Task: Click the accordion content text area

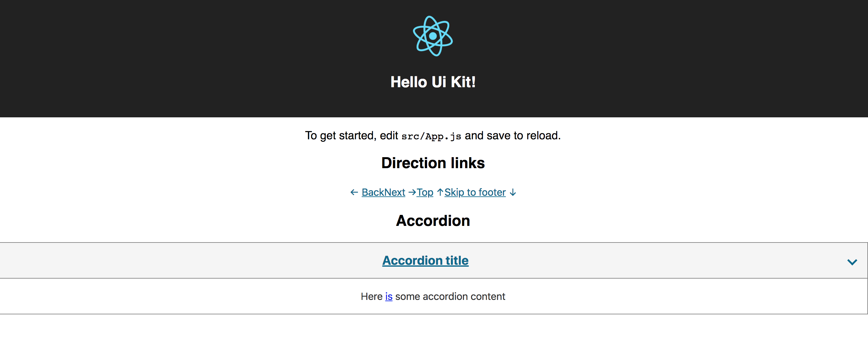Action: (433, 296)
